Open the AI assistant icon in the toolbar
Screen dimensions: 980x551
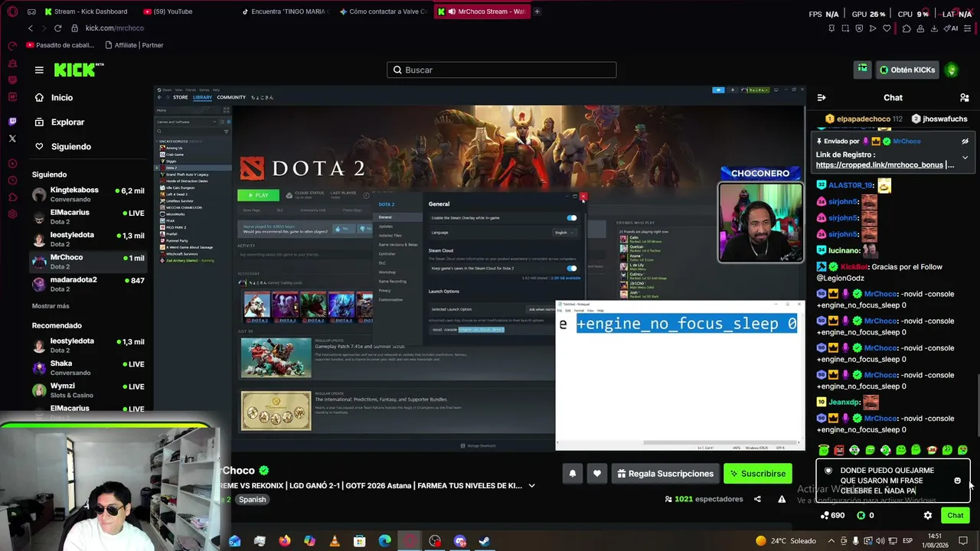tap(952, 28)
